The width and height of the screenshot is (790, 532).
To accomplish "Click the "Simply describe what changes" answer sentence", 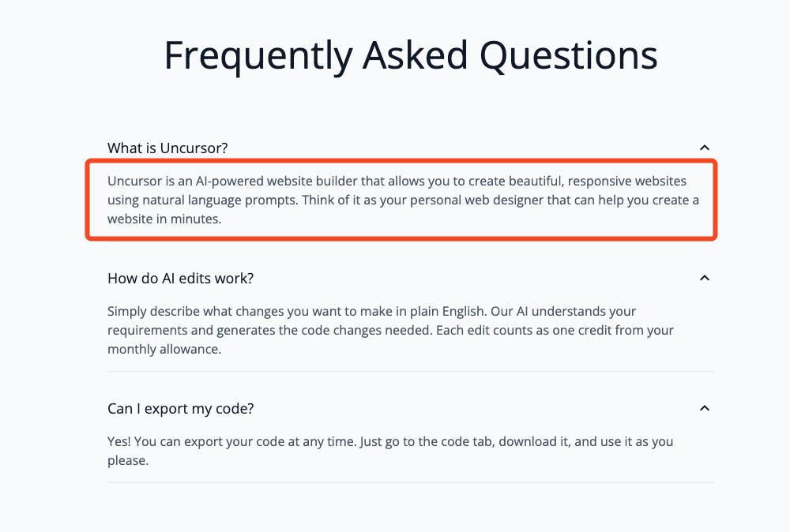I will 297,311.
